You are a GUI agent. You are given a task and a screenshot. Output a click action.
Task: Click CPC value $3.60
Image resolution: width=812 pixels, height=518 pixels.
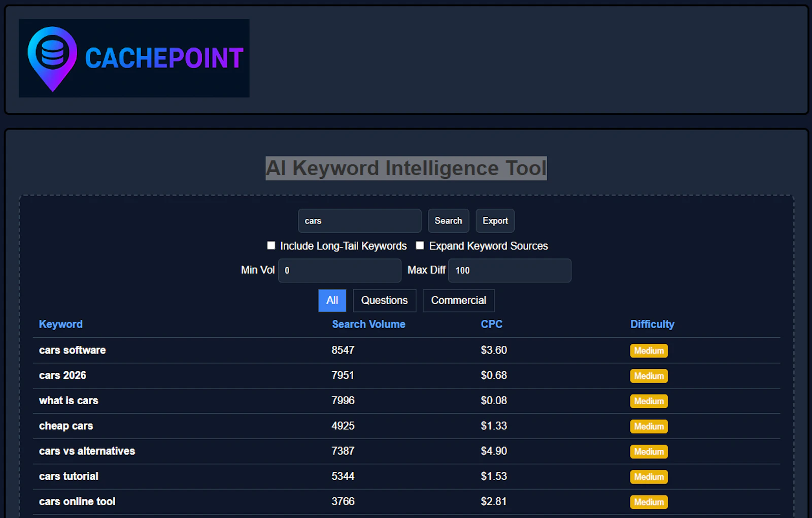tap(494, 350)
